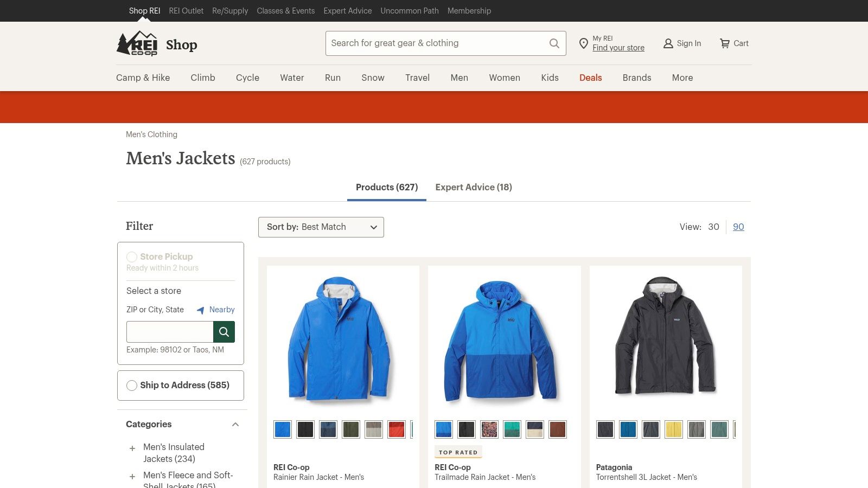Image resolution: width=868 pixels, height=488 pixels.
Task: Open Classes & Events link
Action: 286,11
